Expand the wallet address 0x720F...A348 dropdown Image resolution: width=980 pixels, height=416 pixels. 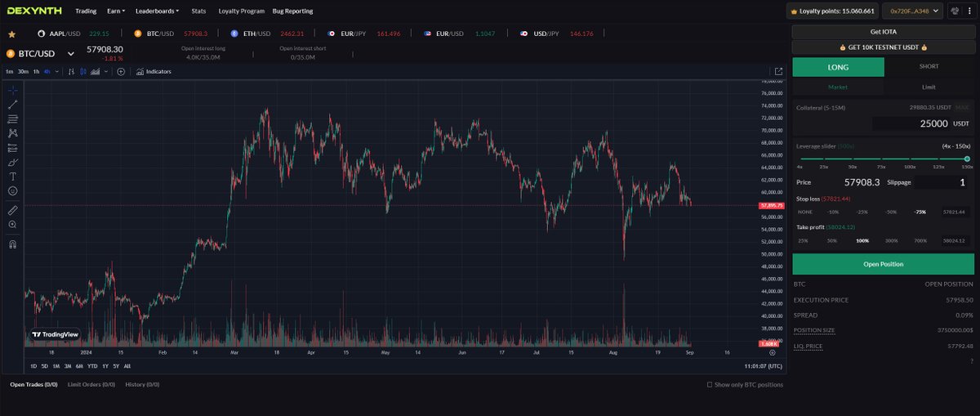[912, 11]
